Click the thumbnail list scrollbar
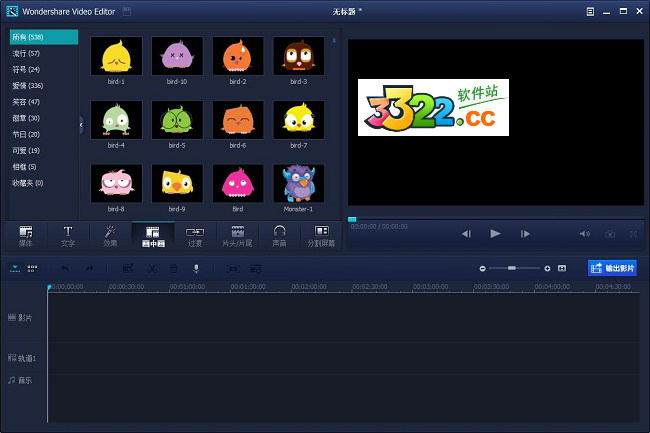 (x=334, y=41)
